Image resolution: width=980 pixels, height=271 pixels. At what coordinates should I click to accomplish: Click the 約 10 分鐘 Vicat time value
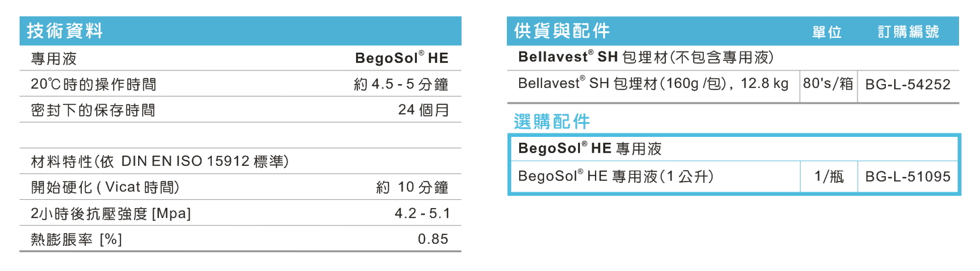click(x=412, y=188)
